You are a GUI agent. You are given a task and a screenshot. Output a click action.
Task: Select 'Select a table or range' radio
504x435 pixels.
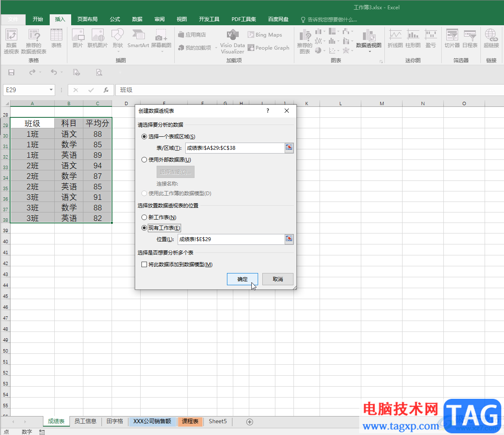[x=144, y=137]
